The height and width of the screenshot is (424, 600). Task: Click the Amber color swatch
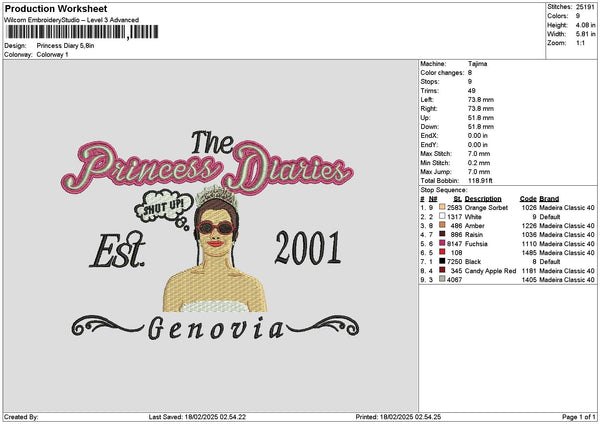click(x=442, y=225)
